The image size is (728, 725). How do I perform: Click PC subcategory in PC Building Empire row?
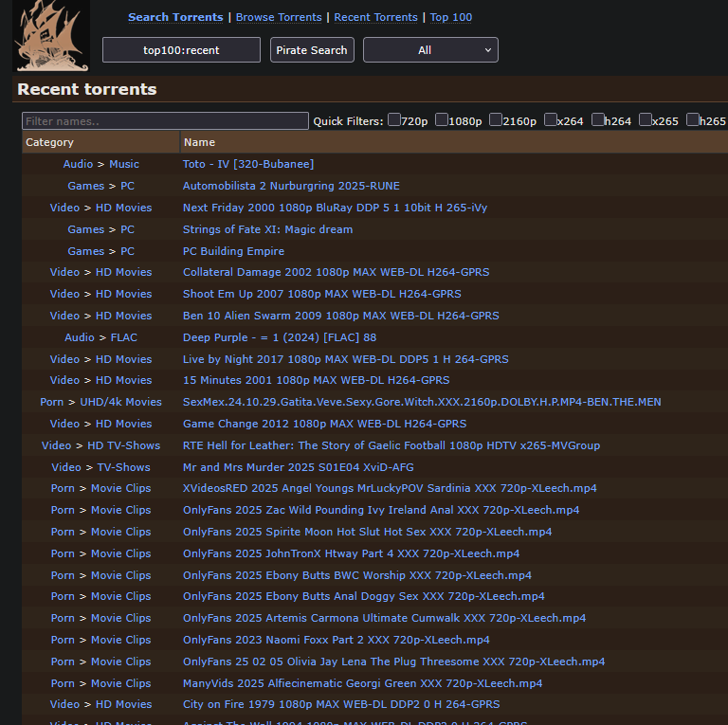127,251
